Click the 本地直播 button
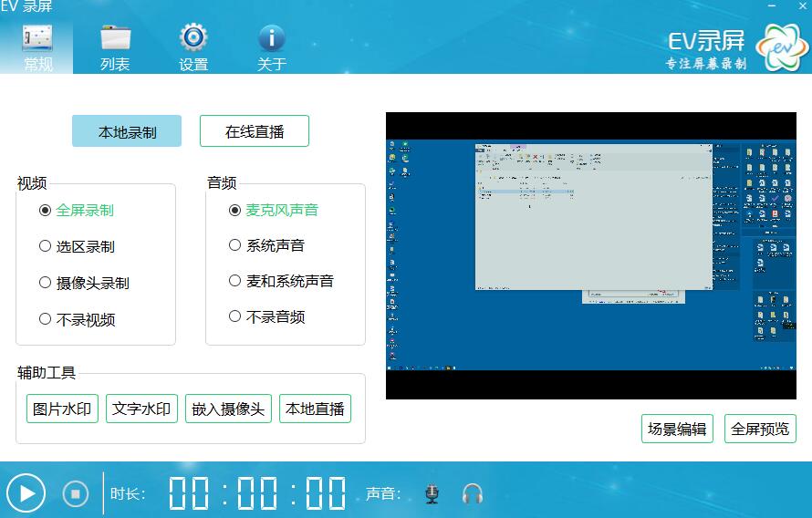The width and height of the screenshot is (812, 518). point(315,409)
